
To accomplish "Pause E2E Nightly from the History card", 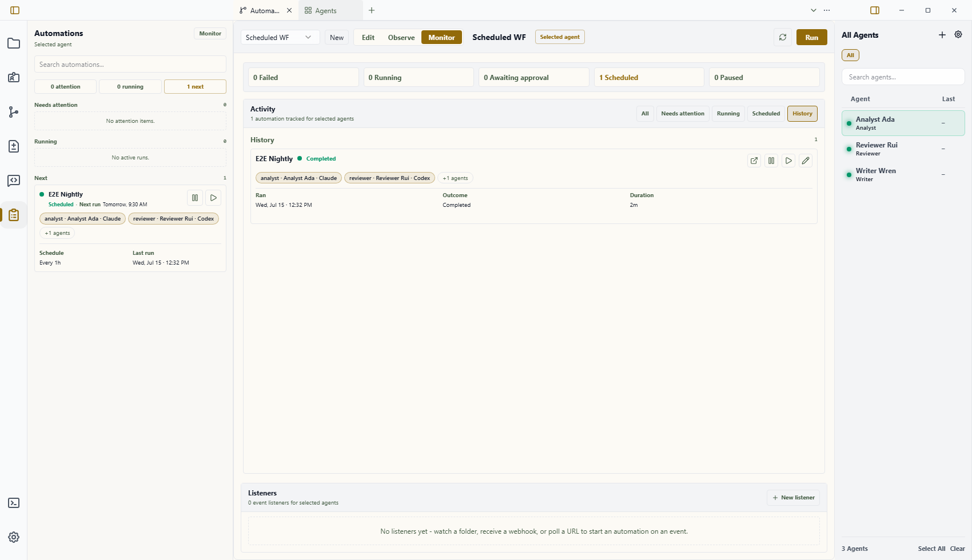I will 771,161.
